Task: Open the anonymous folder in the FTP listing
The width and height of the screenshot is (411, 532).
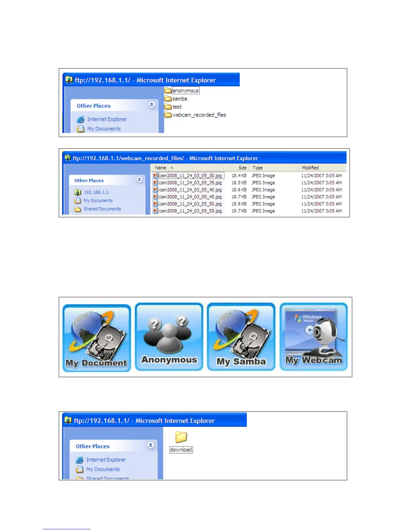Action: tap(182, 91)
